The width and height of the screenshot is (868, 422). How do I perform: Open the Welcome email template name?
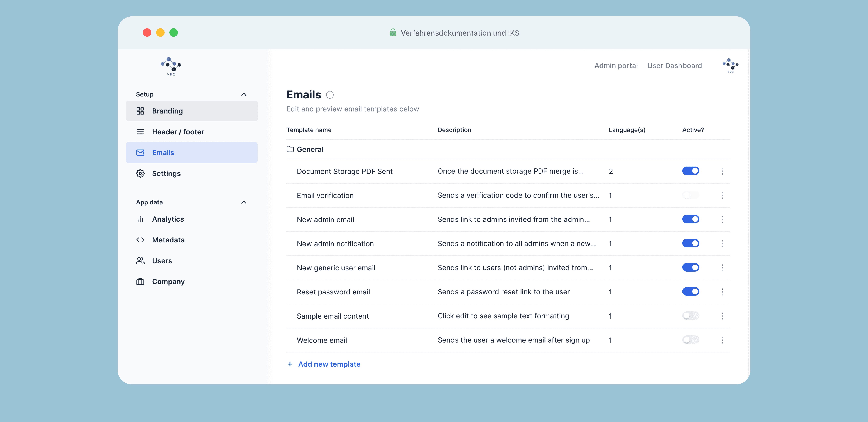pyautogui.click(x=322, y=340)
